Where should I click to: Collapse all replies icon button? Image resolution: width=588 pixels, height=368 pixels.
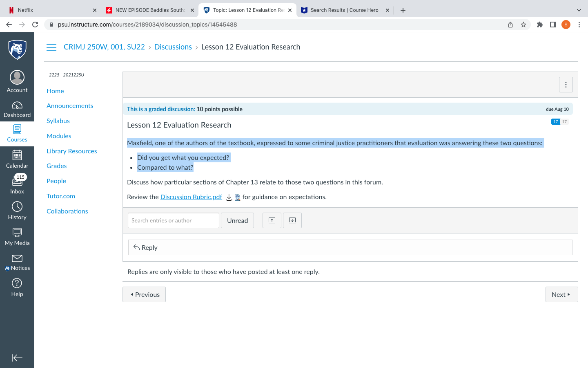[272, 220]
